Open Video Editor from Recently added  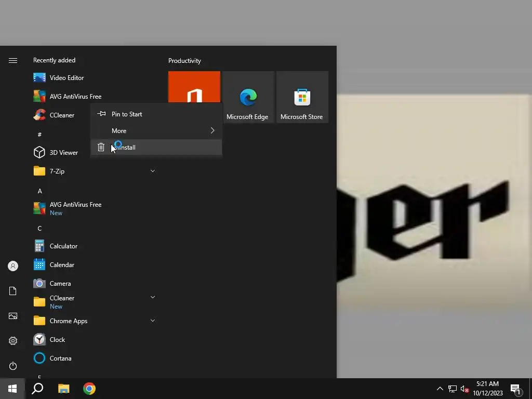(x=95, y=78)
